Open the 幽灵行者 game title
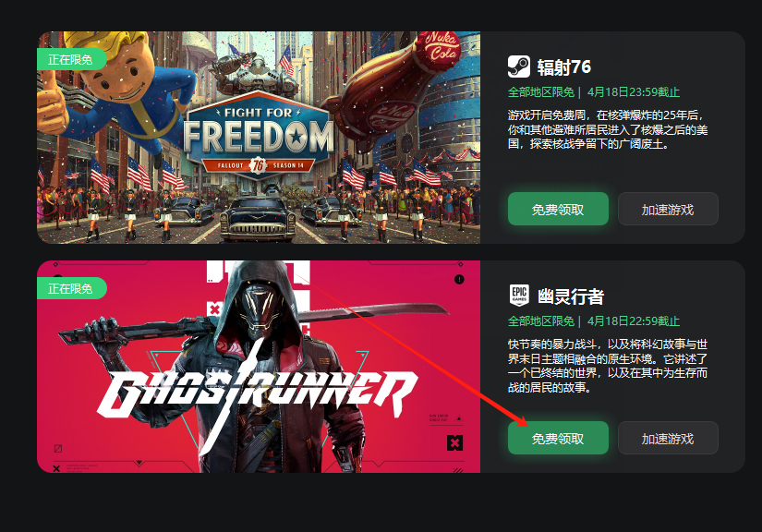Image resolution: width=762 pixels, height=532 pixels. tap(571, 296)
